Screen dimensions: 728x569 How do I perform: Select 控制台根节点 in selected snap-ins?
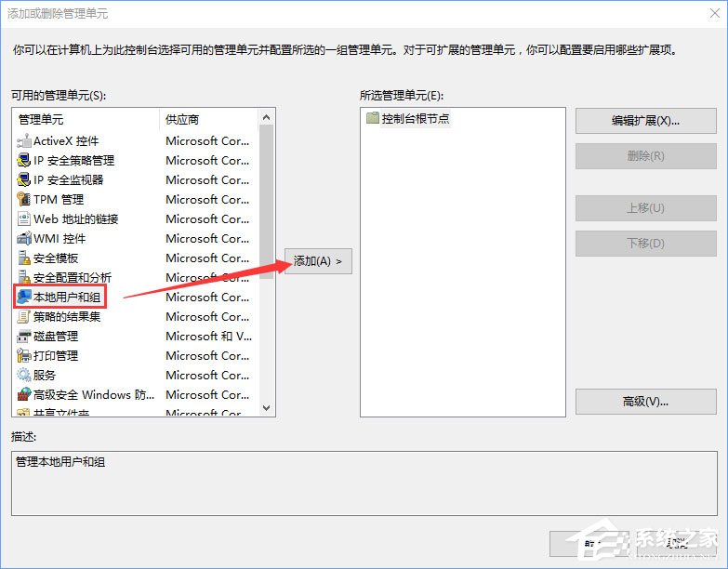point(416,118)
